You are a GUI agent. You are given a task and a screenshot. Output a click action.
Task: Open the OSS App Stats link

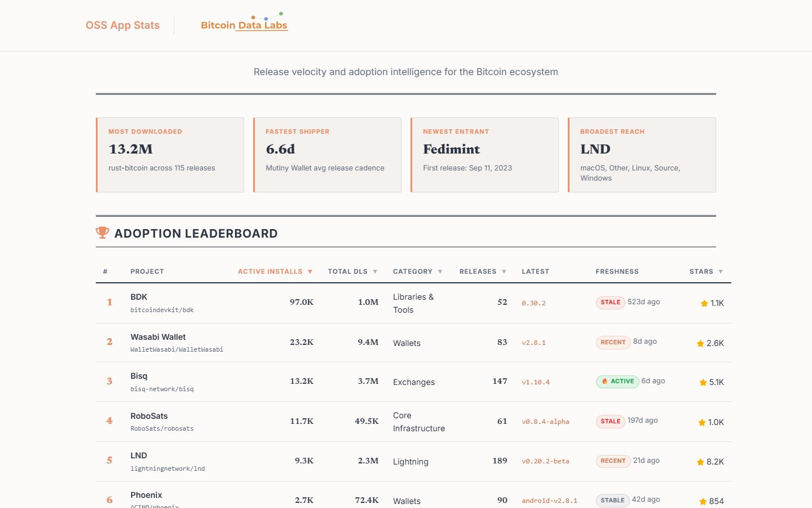click(122, 25)
